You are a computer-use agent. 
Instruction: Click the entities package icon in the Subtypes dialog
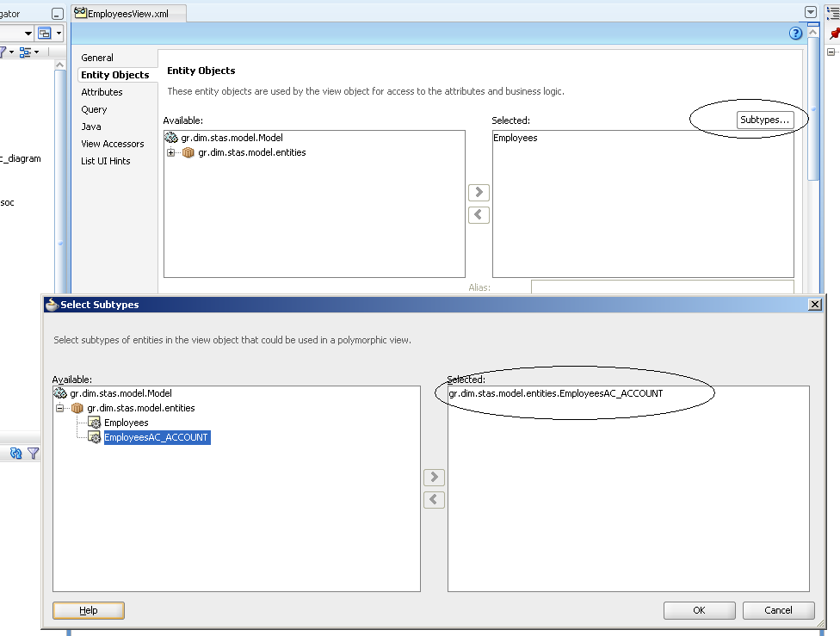pyautogui.click(x=77, y=408)
